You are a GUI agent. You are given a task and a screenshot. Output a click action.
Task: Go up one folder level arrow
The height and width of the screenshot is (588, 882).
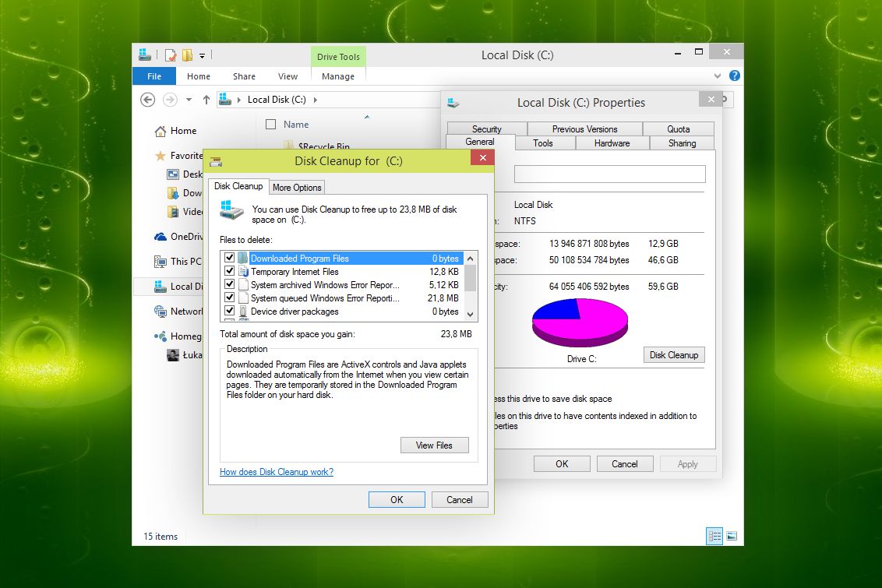pyautogui.click(x=206, y=100)
